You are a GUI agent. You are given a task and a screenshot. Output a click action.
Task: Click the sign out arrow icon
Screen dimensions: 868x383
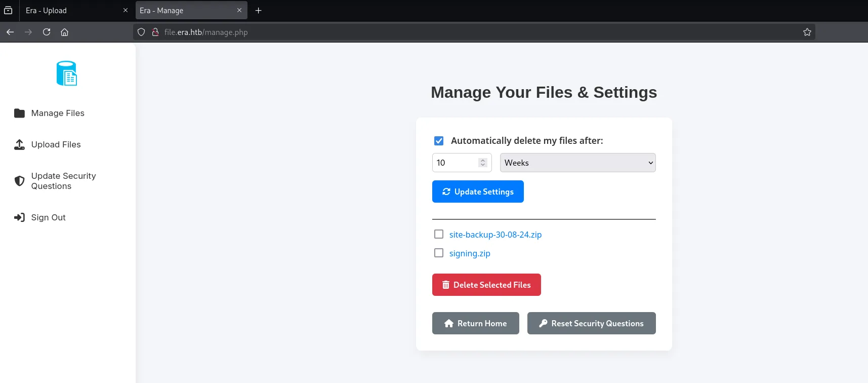pyautogui.click(x=19, y=217)
